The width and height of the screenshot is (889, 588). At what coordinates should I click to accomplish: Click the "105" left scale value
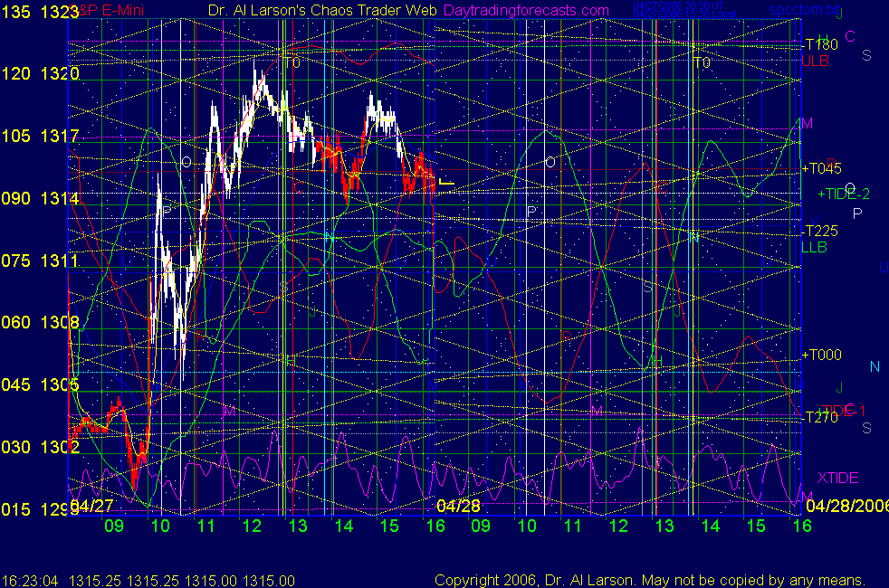pyautogui.click(x=15, y=136)
